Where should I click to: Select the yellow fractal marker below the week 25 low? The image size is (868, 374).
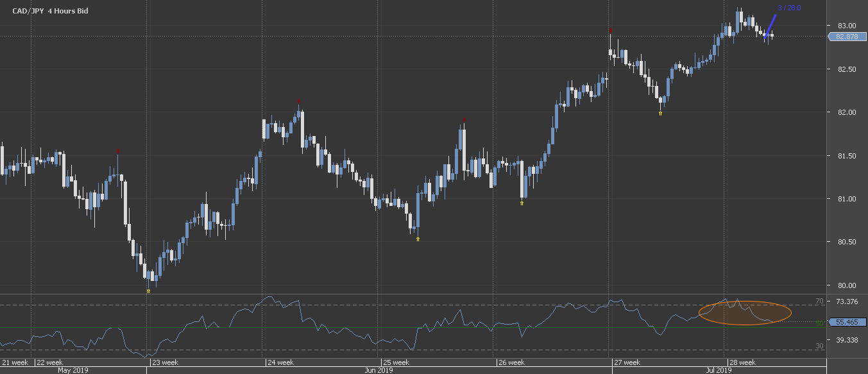click(x=418, y=239)
